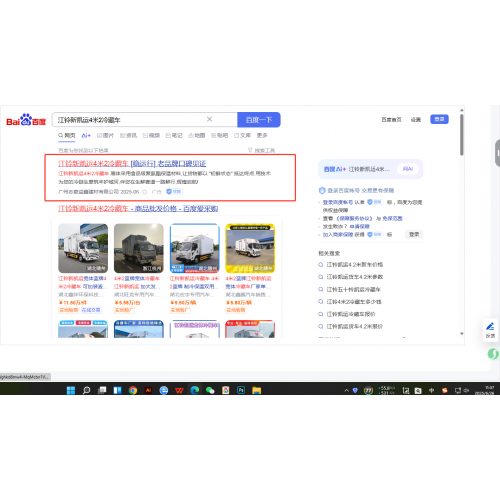The width and height of the screenshot is (500, 500).
Task: Open the Windows Start menu
Action: [71, 390]
